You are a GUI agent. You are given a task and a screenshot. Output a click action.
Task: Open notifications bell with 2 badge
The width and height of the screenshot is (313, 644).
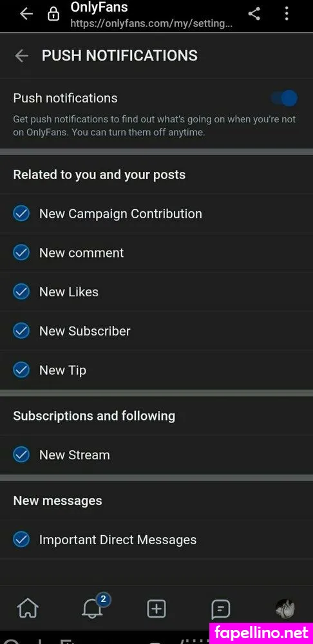pyautogui.click(x=93, y=607)
